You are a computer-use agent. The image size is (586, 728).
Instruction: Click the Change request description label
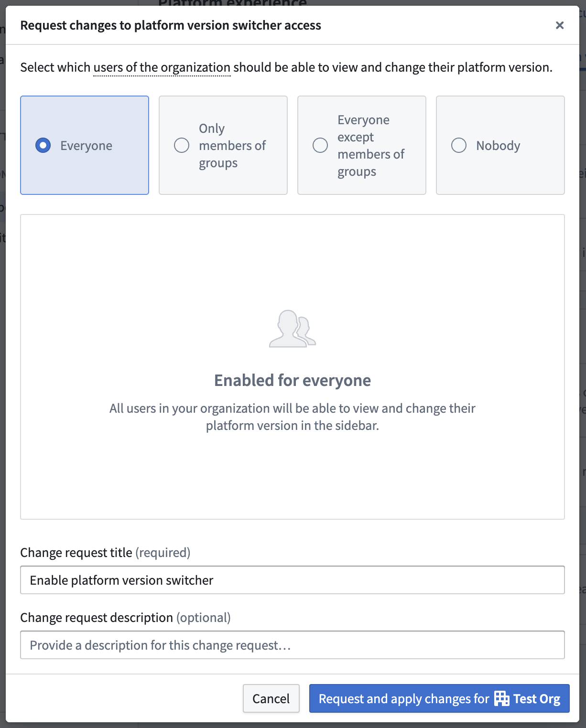(97, 618)
